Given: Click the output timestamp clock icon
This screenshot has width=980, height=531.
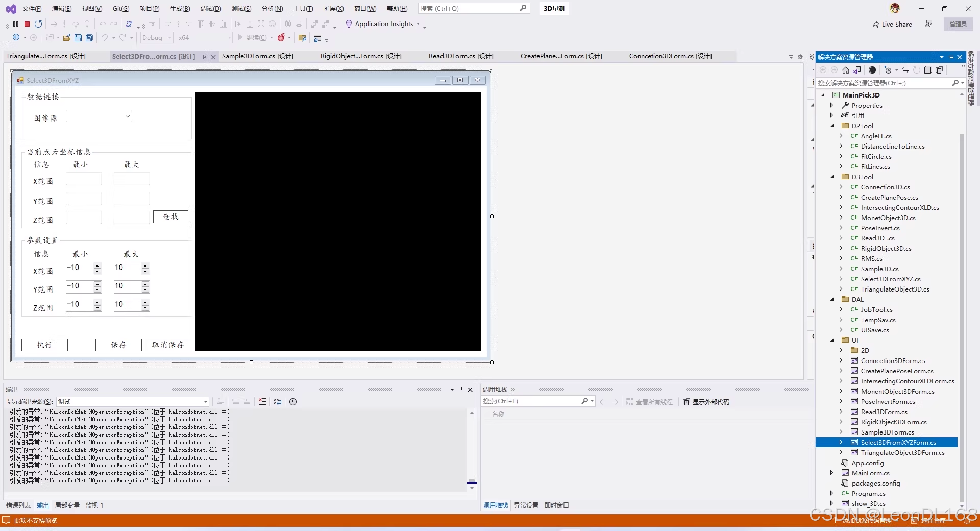Looking at the screenshot, I should (x=293, y=402).
